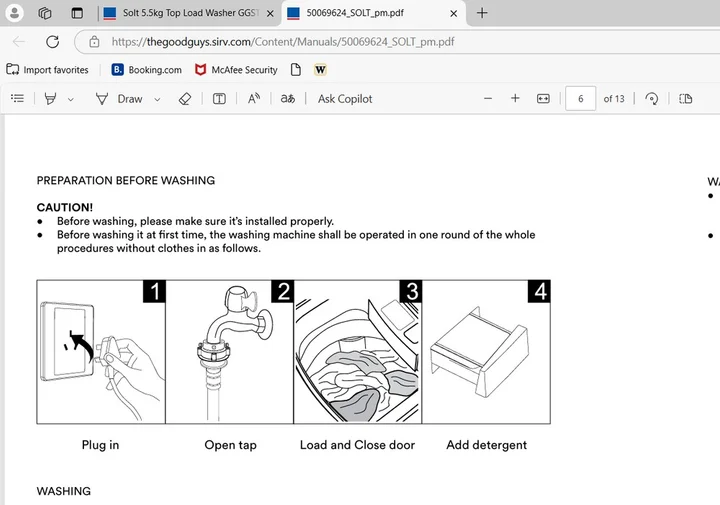Select the highlight tool
The width and height of the screenshot is (720, 505).
[x=50, y=99]
